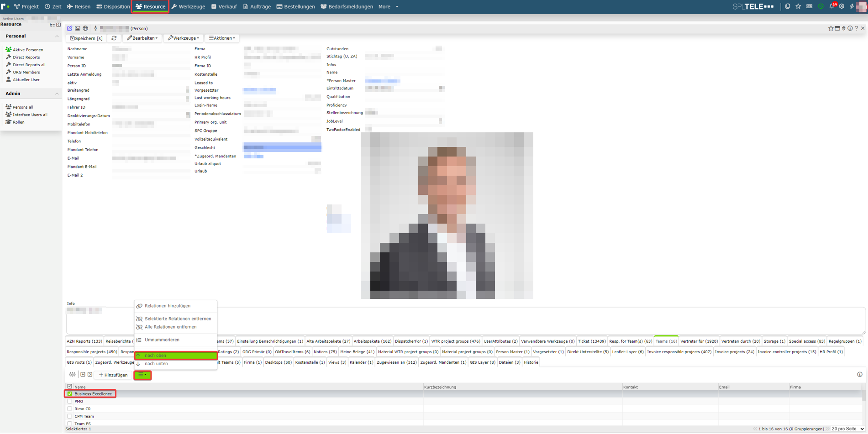This screenshot has width=868, height=434.
Task: Collapse the Personal sidebar section
Action: [x=57, y=36]
